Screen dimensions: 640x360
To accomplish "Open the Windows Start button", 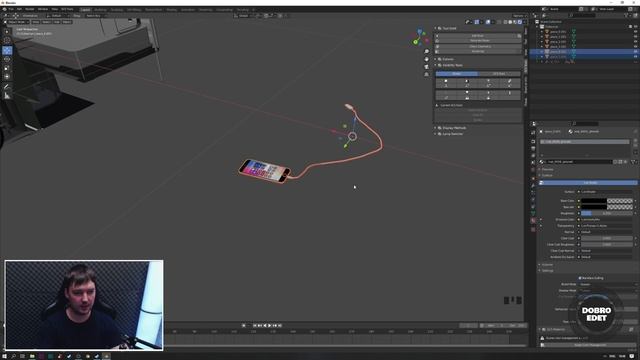I will pyautogui.click(x=4, y=356).
